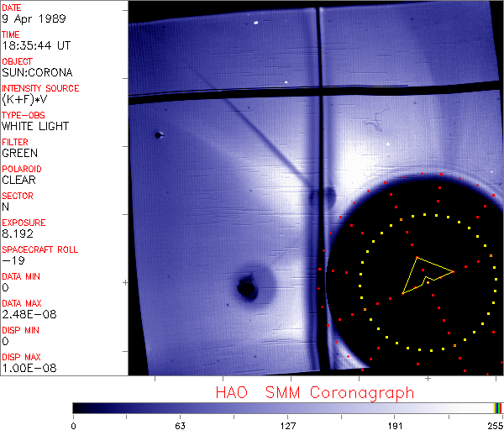
Task: Click the SECTOR label in info panel
Action: tap(18, 196)
